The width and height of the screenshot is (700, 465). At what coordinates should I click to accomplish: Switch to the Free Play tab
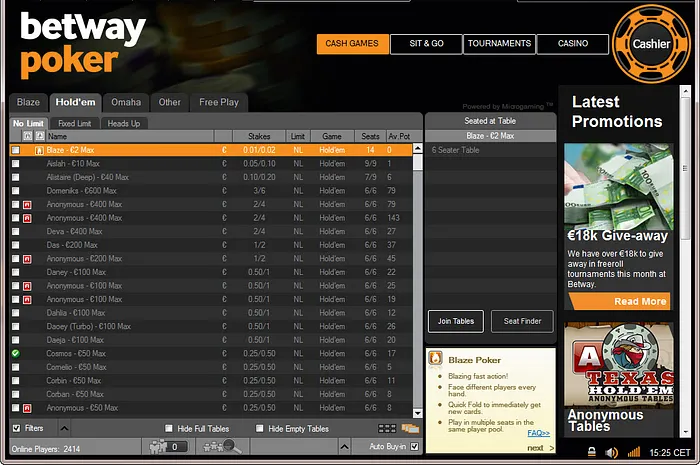[x=219, y=102]
